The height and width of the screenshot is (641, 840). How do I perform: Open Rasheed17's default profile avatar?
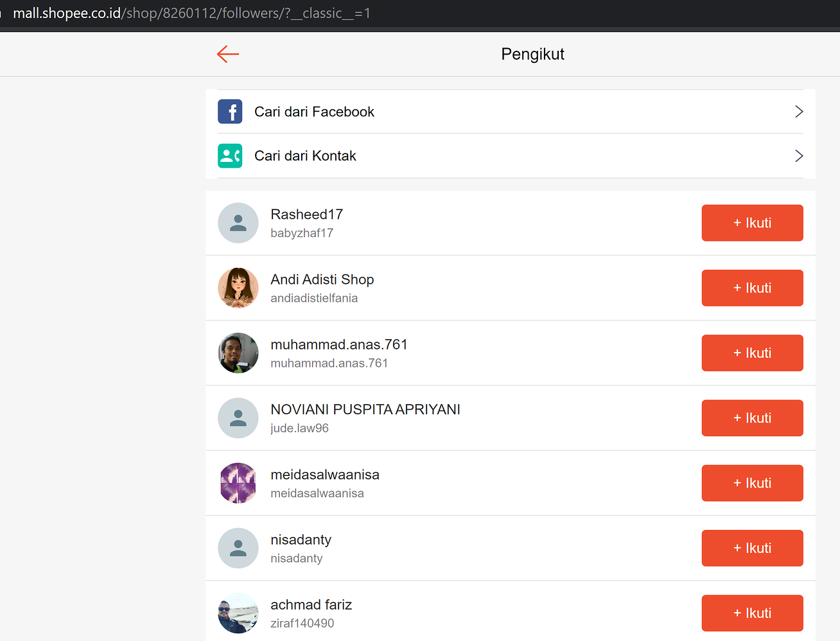click(x=238, y=223)
